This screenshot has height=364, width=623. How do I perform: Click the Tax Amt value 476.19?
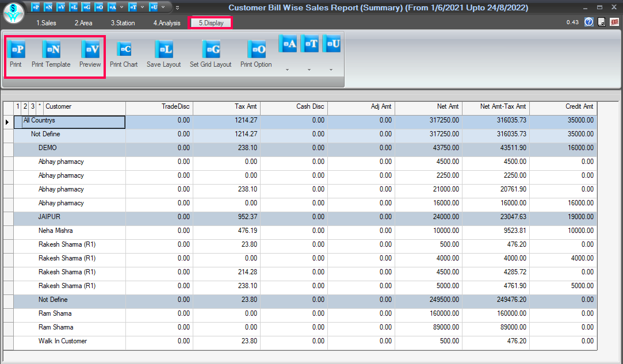(x=247, y=231)
